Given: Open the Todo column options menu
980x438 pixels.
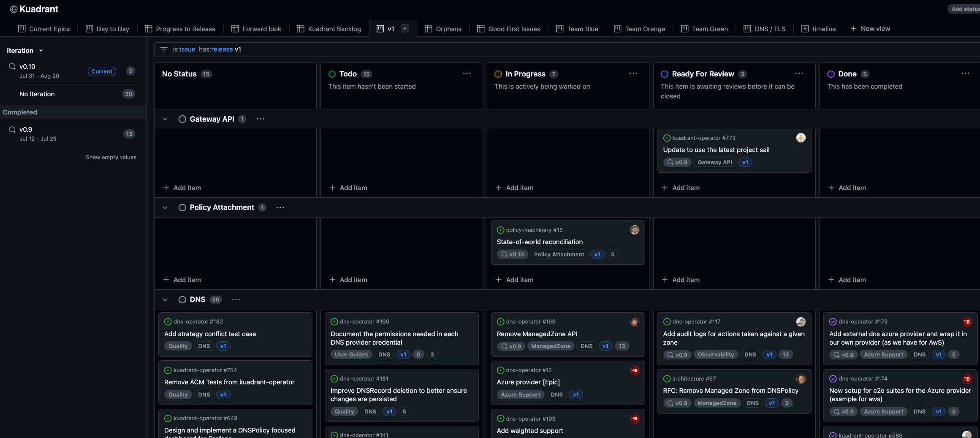Looking at the screenshot, I should (467, 73).
